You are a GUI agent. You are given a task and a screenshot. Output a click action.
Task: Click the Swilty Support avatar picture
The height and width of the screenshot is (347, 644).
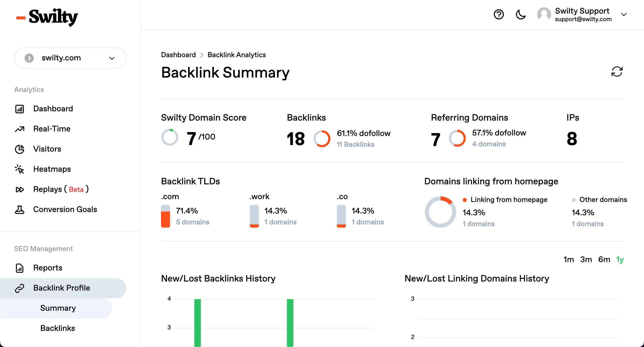[544, 14]
